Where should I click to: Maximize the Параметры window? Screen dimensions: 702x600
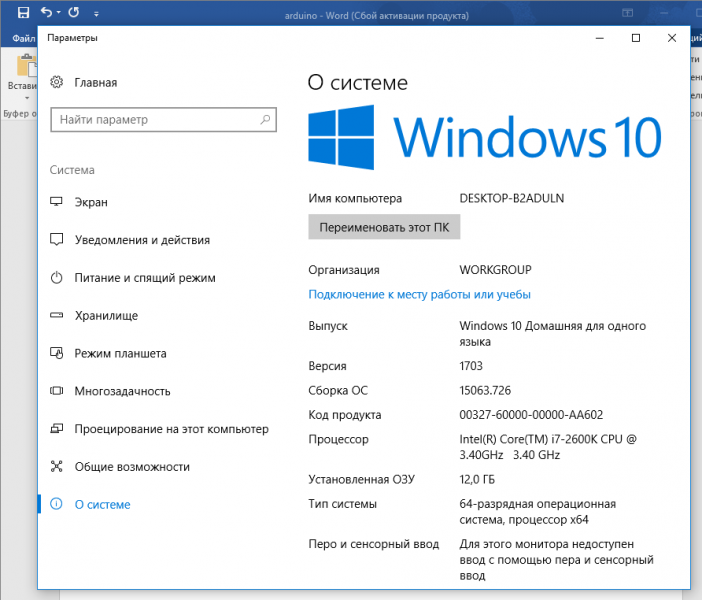[x=636, y=38]
